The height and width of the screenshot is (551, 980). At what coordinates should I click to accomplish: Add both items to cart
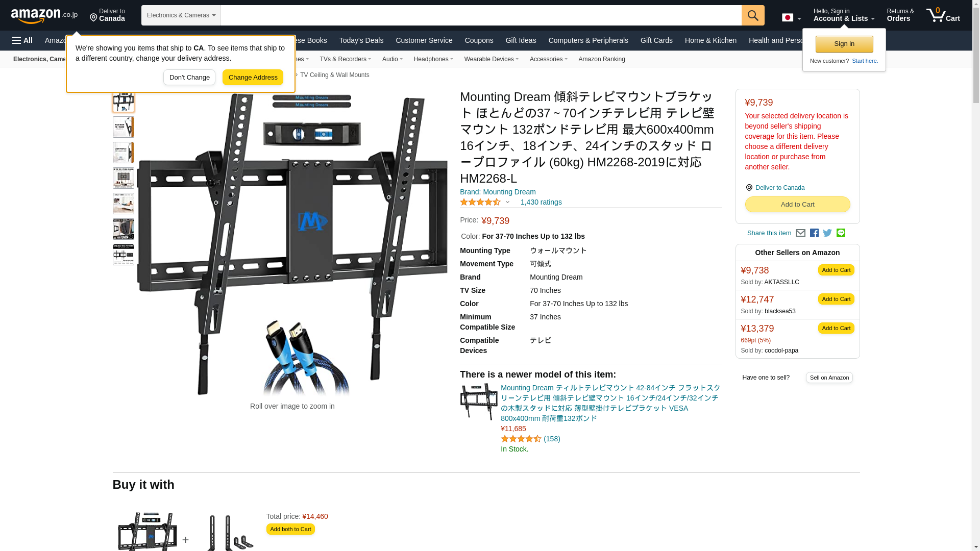point(290,529)
